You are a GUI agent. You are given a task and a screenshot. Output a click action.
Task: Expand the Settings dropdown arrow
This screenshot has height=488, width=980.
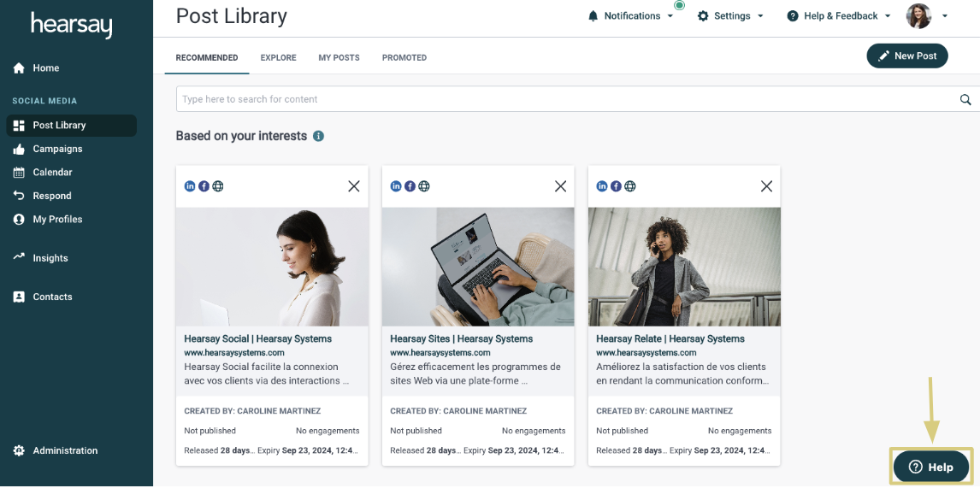coord(760,16)
